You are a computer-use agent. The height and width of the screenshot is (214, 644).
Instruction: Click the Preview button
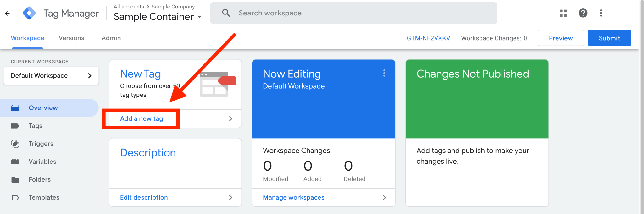point(561,38)
